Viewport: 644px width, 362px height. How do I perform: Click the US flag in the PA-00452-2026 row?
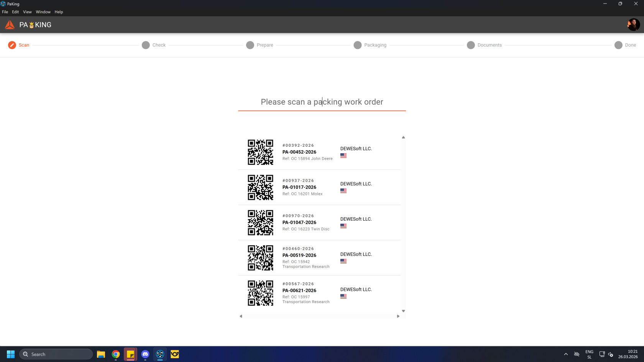(343, 156)
